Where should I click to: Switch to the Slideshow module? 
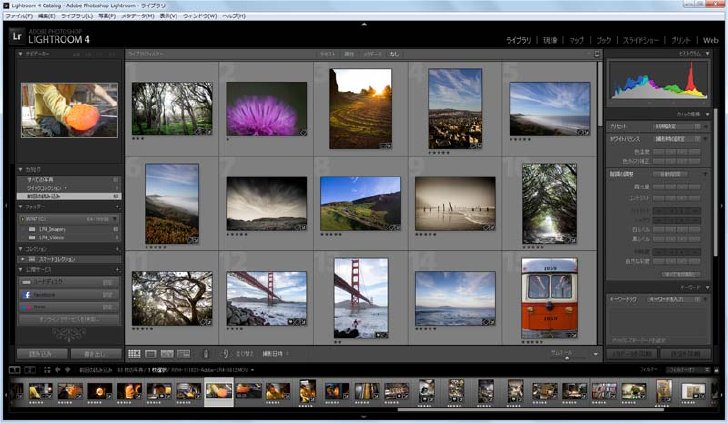point(641,40)
